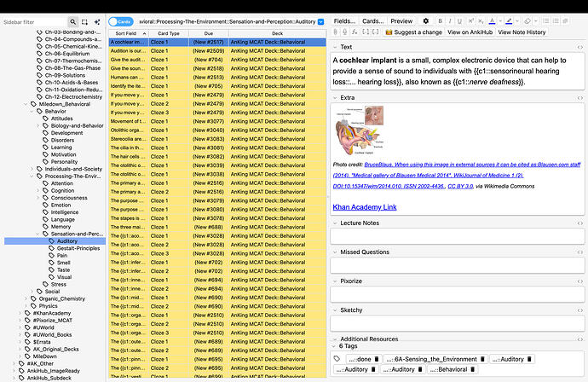Click the sidebar search magnifier icon
The image size is (588, 382).
click(x=73, y=22)
